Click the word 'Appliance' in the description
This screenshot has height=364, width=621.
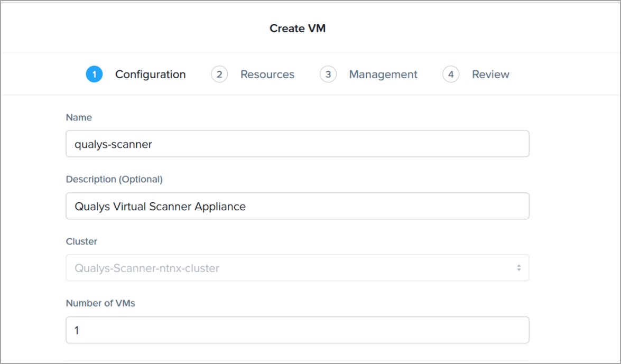[220, 206]
